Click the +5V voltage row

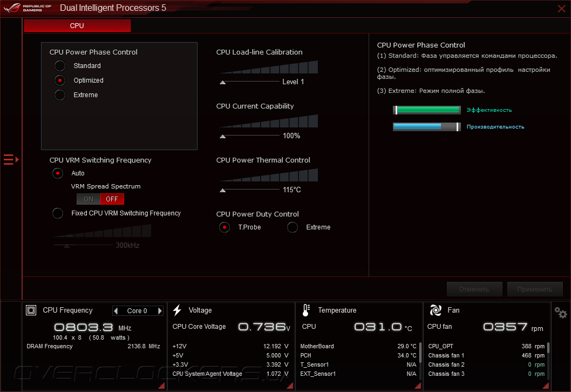tap(230, 355)
